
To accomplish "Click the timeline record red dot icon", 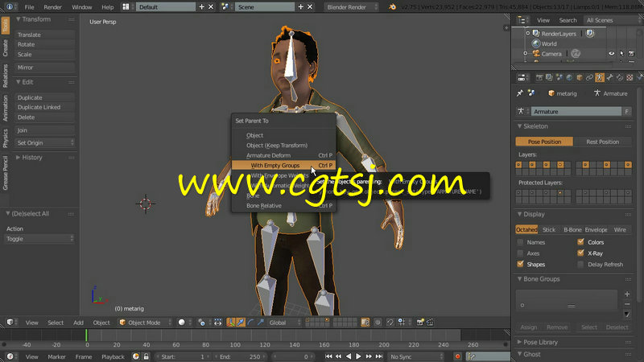I will click(457, 356).
